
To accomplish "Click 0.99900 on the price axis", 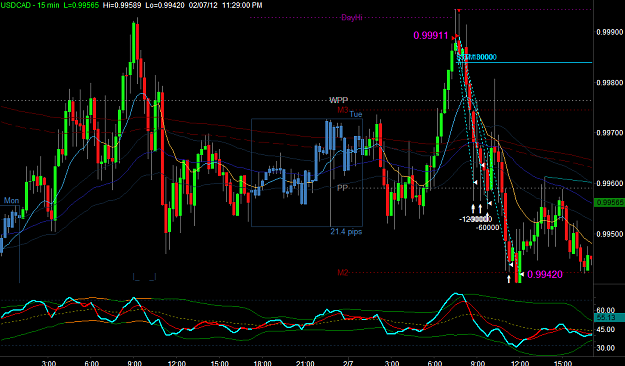I will [609, 32].
